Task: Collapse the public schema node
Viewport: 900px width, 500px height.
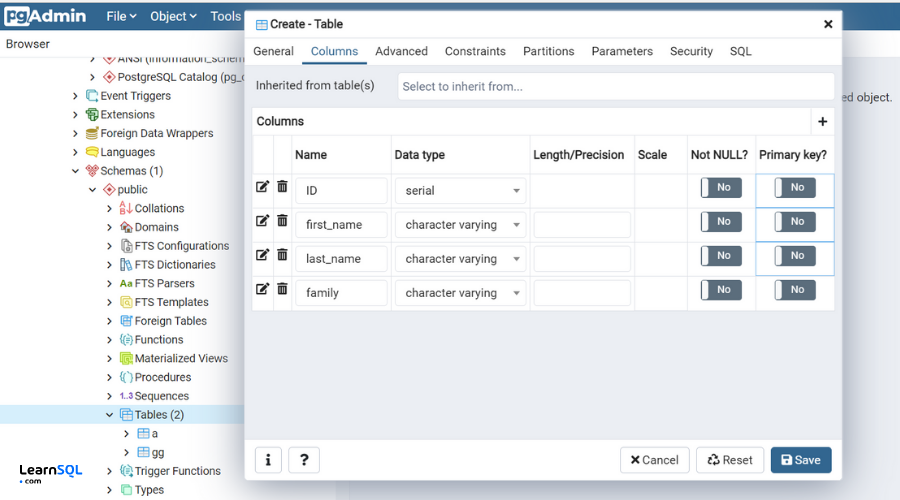Action: coord(92,190)
